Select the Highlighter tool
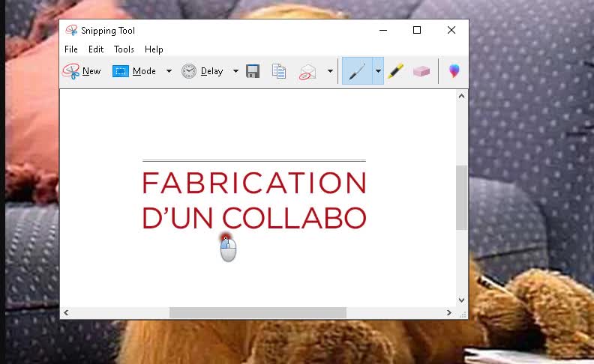Screen dimensions: 594x364 [x=395, y=71]
